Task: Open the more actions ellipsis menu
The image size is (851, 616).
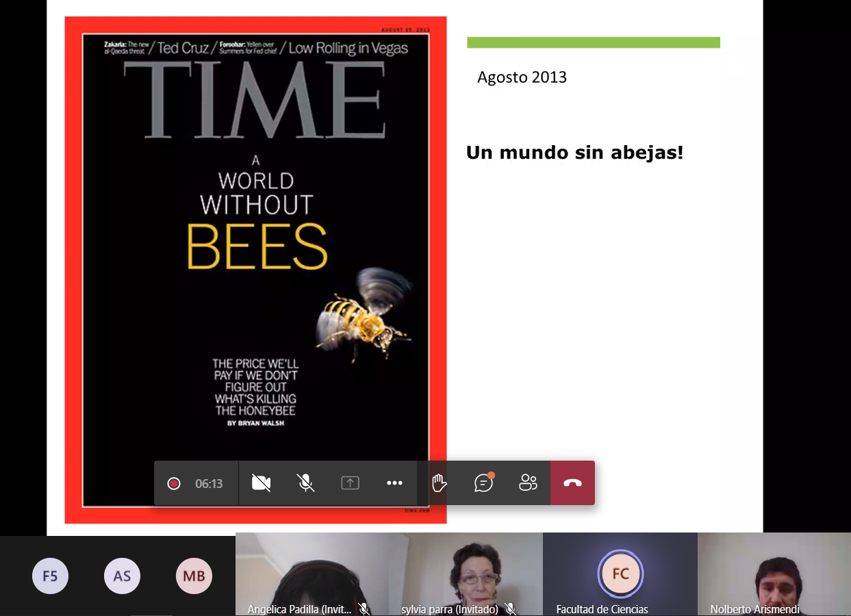Action: [x=394, y=483]
